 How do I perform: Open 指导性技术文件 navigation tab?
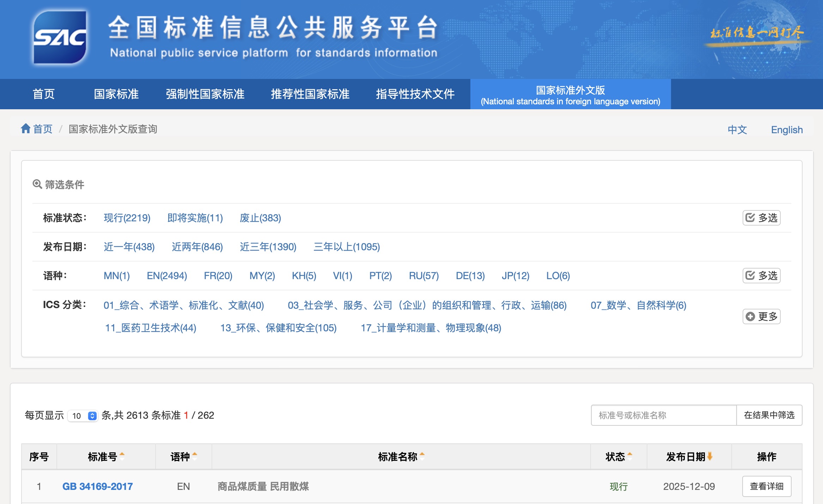coord(415,94)
